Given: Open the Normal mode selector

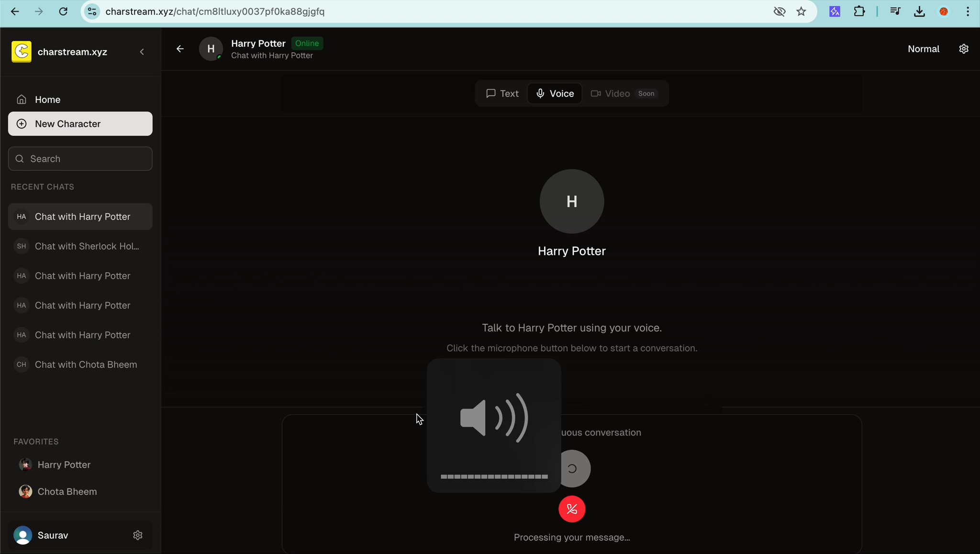Looking at the screenshot, I should click(924, 49).
